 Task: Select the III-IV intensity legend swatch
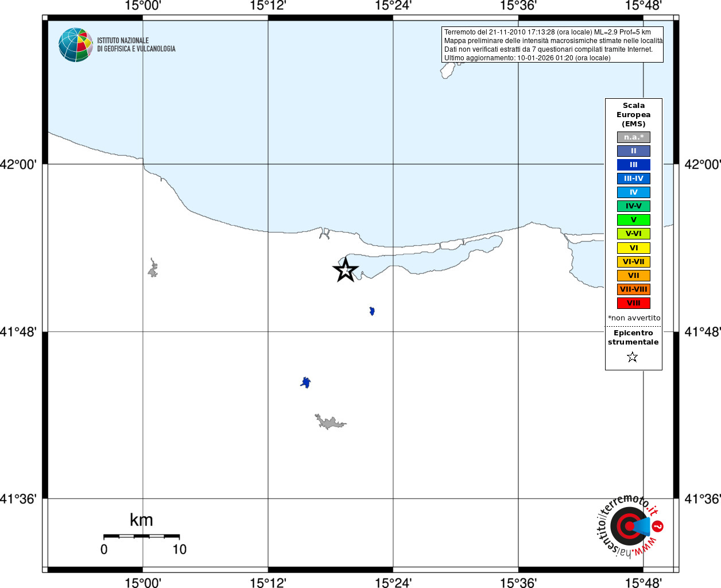click(x=634, y=179)
